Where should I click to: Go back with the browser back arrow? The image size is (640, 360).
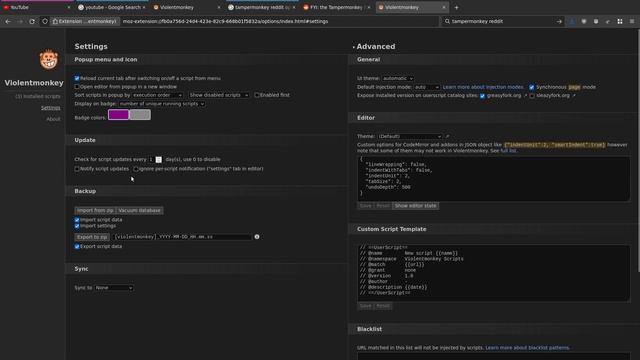point(8,21)
